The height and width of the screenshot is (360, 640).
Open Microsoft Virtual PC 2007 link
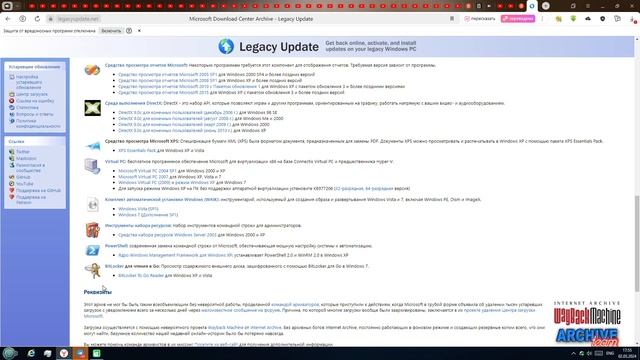point(143,177)
